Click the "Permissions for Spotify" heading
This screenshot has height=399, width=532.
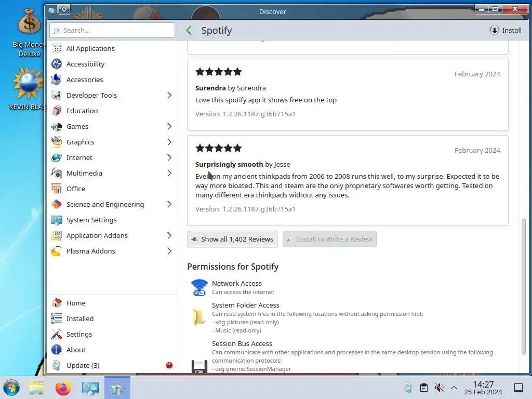click(x=233, y=267)
